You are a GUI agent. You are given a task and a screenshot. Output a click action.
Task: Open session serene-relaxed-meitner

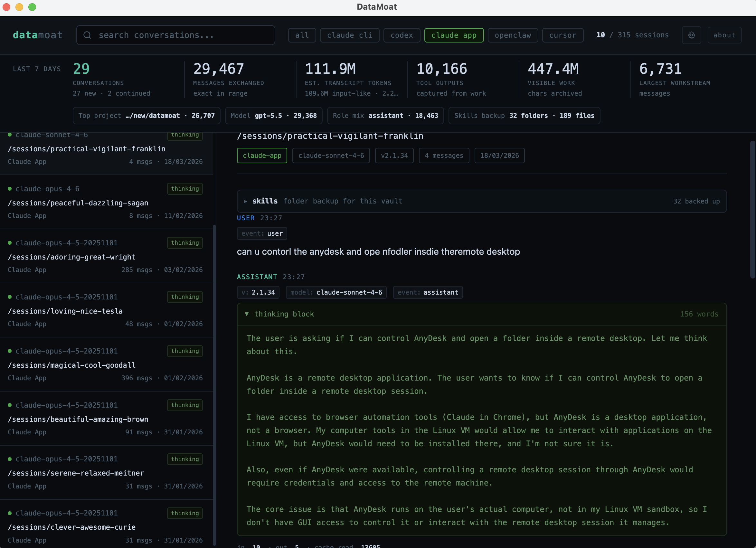107,472
